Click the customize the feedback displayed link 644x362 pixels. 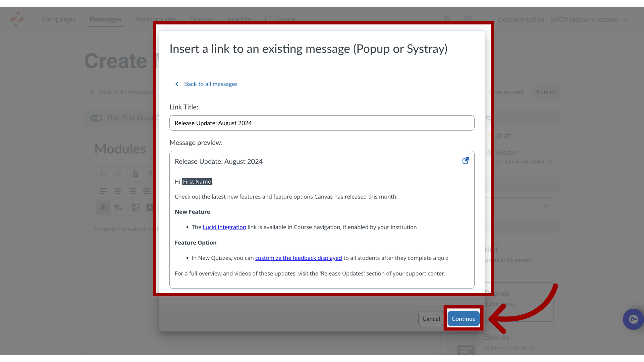click(299, 258)
